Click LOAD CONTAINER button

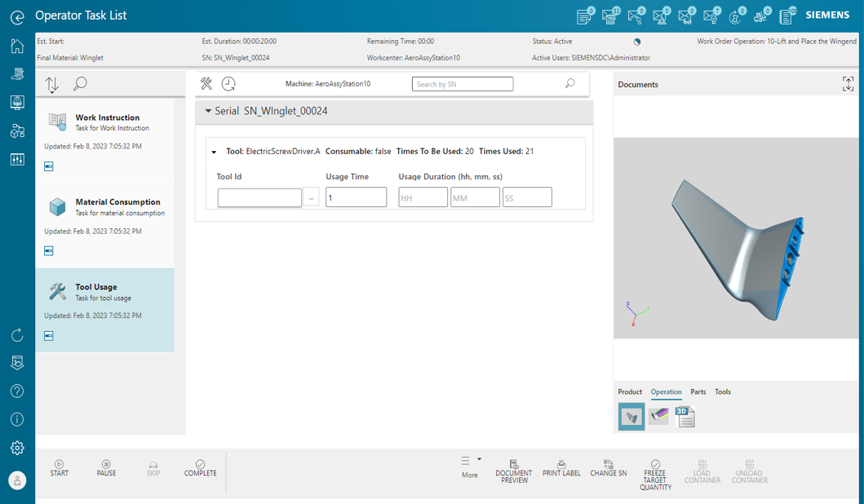702,471
